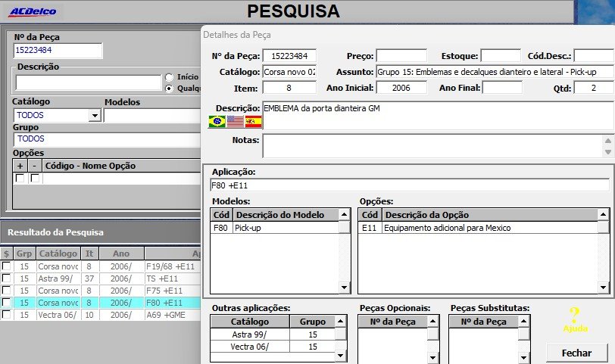Check the box for row F19/68 +E11
This screenshot has height=364, width=615.
pyautogui.click(x=6, y=266)
